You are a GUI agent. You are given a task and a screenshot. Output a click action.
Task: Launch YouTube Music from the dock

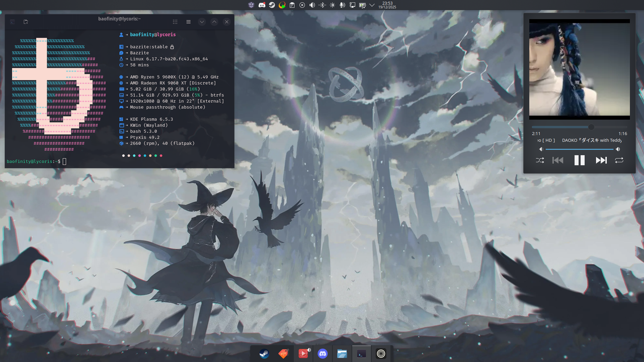pyautogui.click(x=303, y=353)
